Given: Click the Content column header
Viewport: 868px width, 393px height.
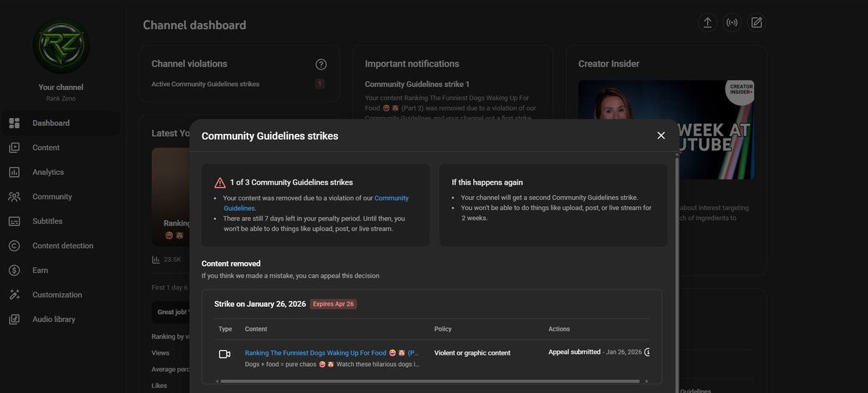Looking at the screenshot, I should pos(256,329).
